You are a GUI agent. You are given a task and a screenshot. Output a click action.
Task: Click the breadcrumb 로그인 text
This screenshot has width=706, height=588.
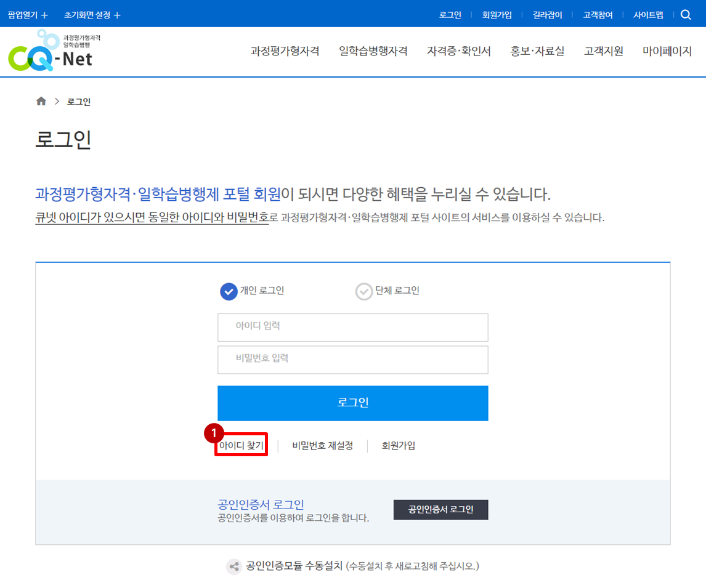[x=79, y=102]
